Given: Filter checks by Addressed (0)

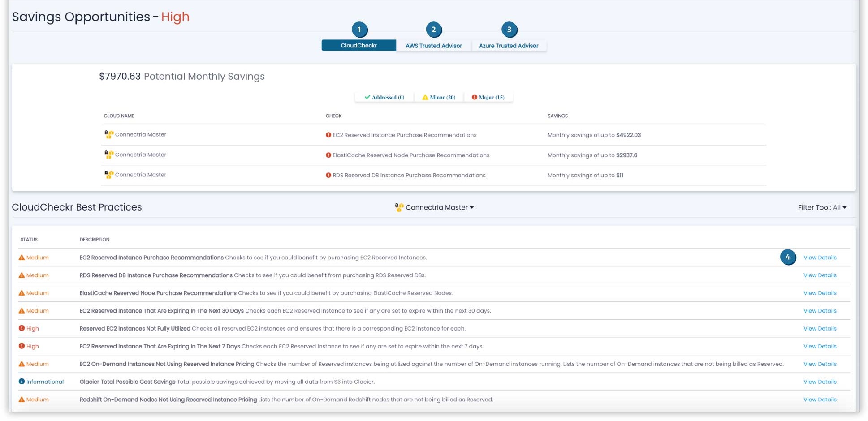Looking at the screenshot, I should point(384,97).
